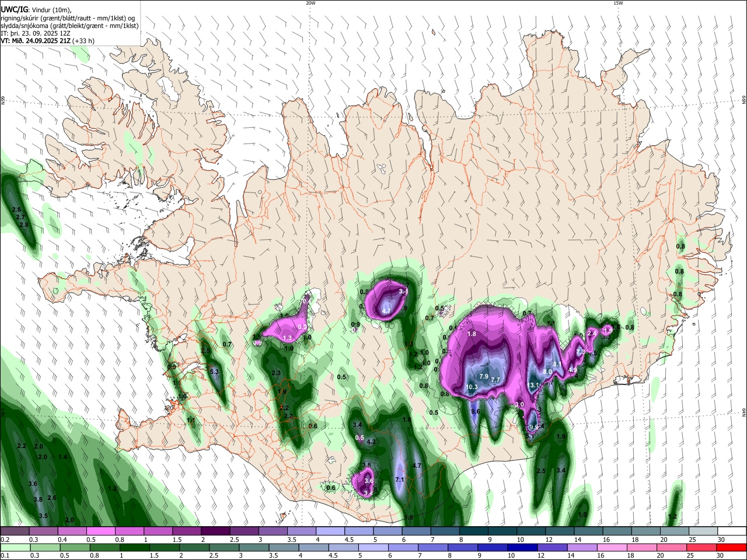Click the '30' label of the sleet/snow scale
This screenshot has width=747, height=560.
721,540
